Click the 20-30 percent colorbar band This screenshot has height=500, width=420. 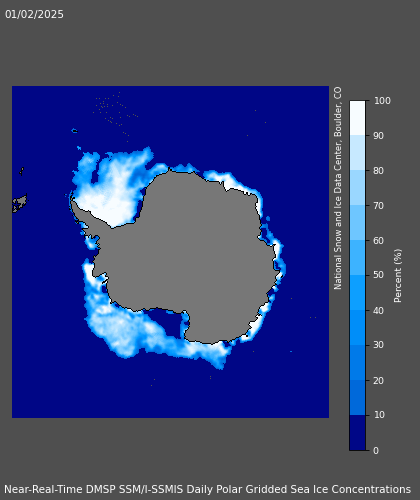(357, 363)
